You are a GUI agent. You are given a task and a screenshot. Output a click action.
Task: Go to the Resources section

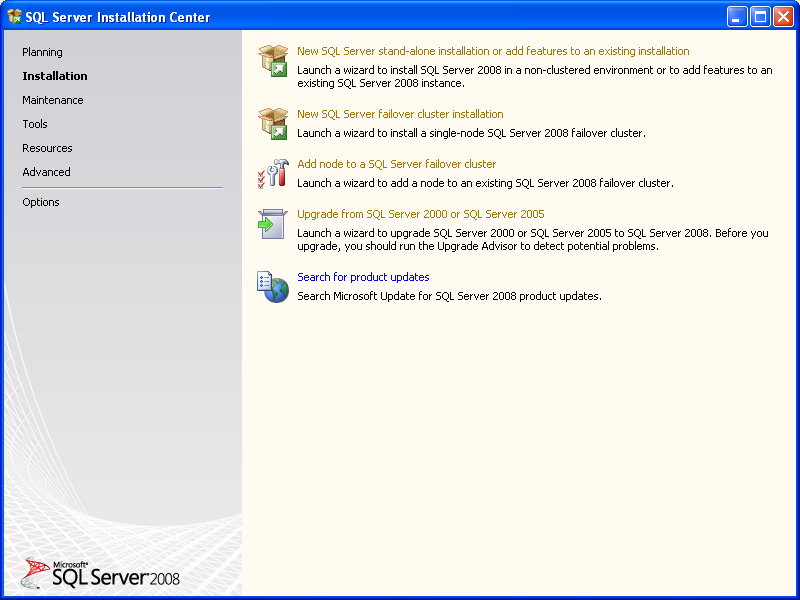pos(47,148)
